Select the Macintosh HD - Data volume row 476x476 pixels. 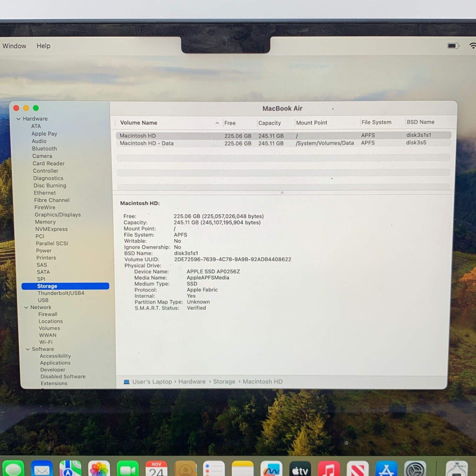click(147, 143)
